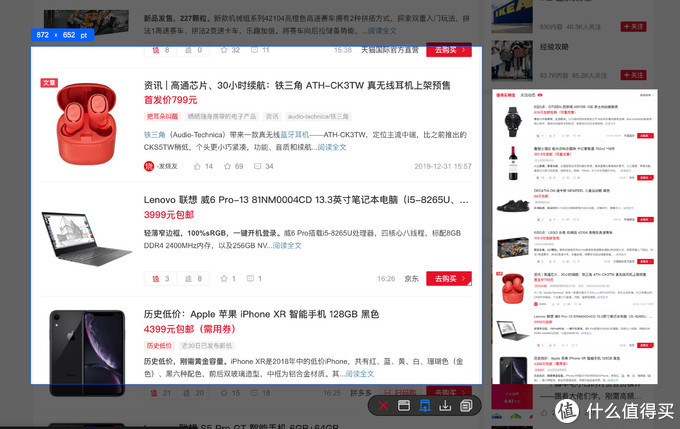Click 去购买 for the 天猫国际官方直营 deal
The height and width of the screenshot is (429, 680).
point(449,50)
